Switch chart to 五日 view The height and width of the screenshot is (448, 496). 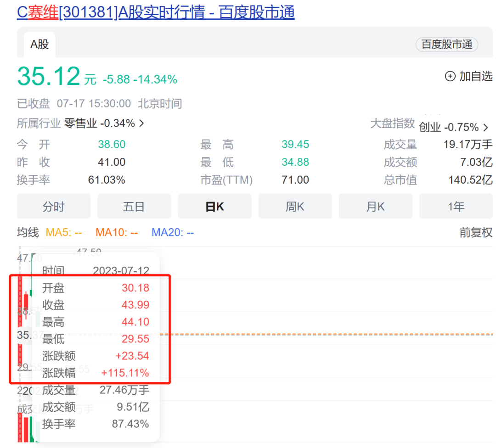point(134,207)
